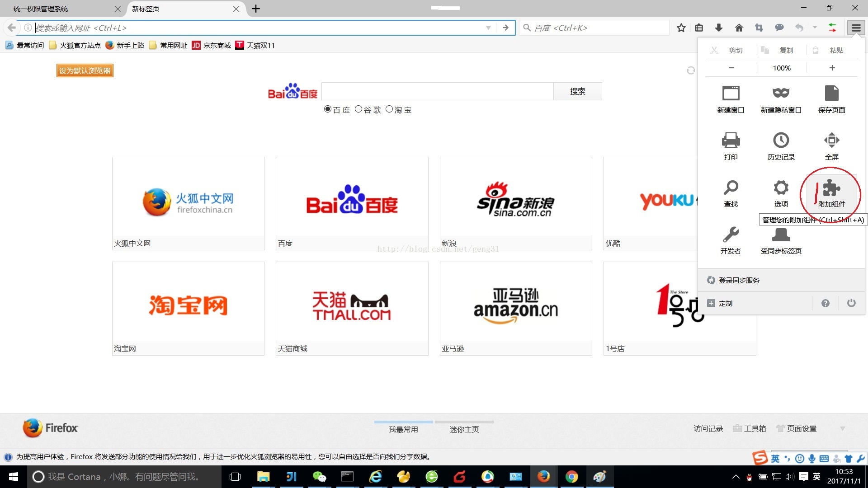Expand the dropdown next to undo arrow
The image size is (868, 488).
tap(815, 28)
